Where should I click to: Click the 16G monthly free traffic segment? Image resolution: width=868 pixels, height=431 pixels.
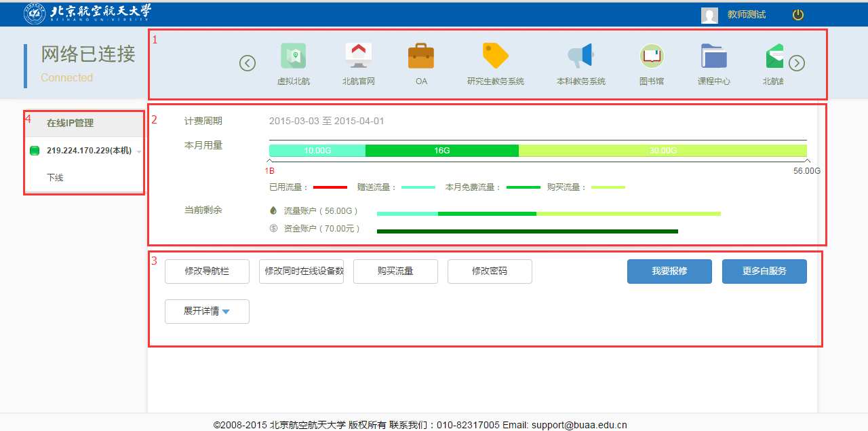pos(442,151)
